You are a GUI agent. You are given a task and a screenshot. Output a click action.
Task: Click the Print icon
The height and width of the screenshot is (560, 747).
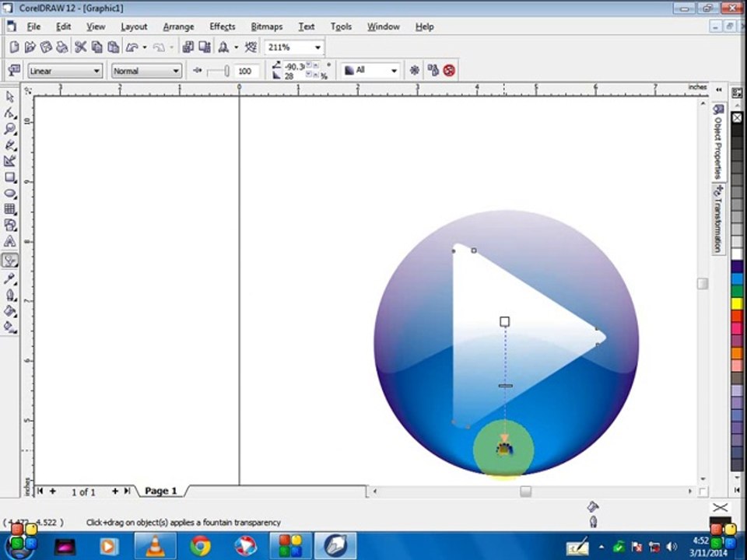coord(62,47)
